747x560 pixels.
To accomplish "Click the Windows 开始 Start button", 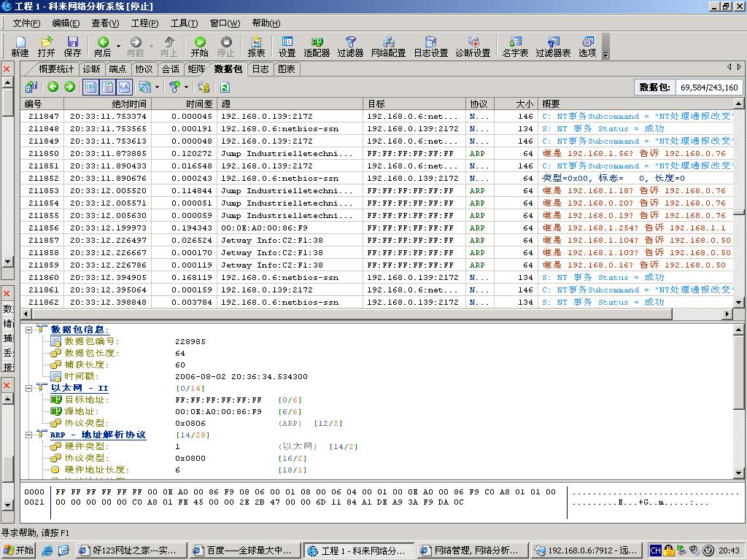I will [18, 551].
